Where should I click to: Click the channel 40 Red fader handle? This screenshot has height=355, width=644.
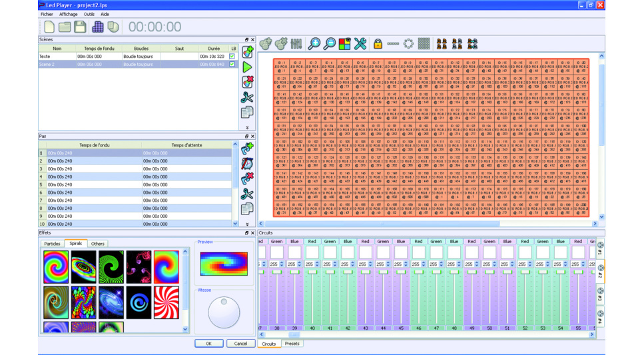312,272
